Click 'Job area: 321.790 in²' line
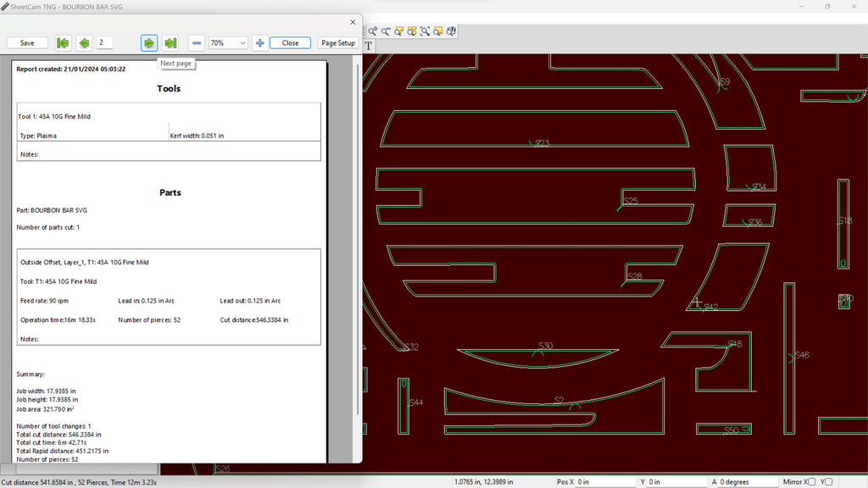This screenshot has height=488, width=868. 46,409
